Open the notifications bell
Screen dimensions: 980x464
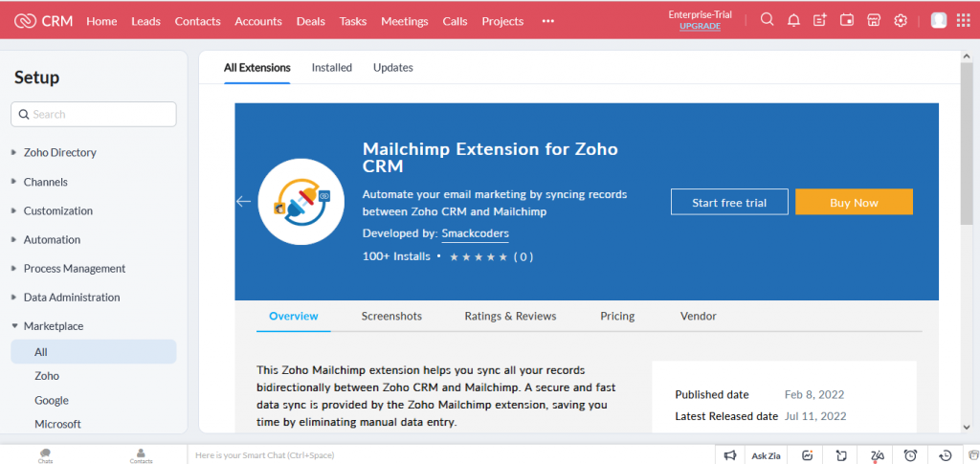click(x=793, y=21)
